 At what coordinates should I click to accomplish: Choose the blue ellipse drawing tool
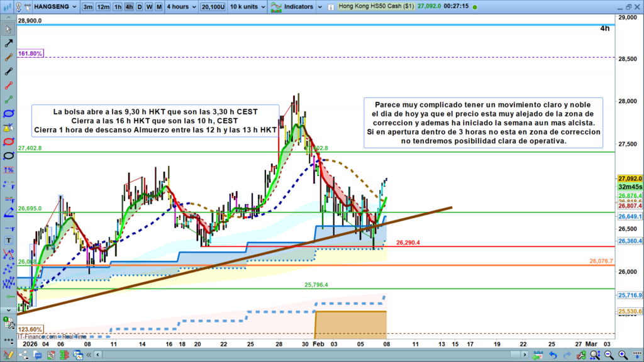coord(9,114)
